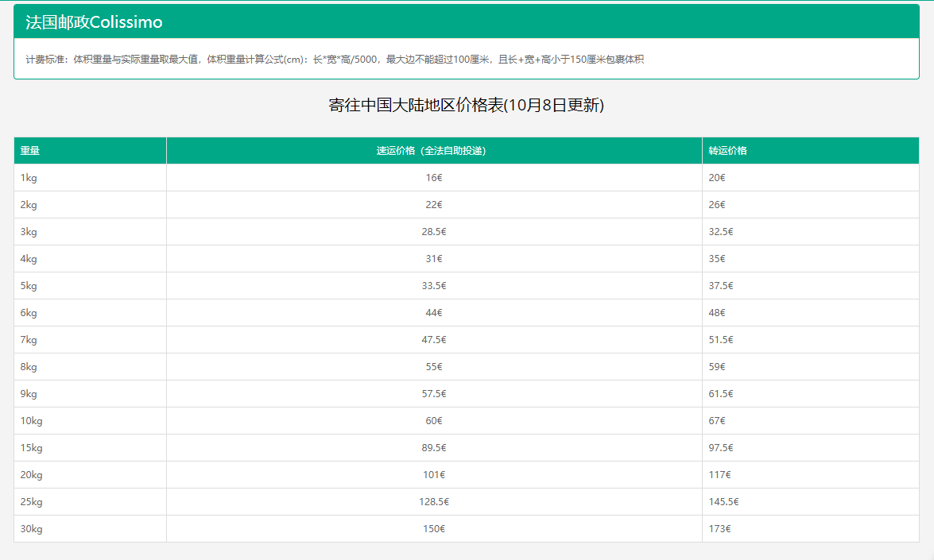Click the 法国邮政Colissimo panel title

(x=94, y=22)
